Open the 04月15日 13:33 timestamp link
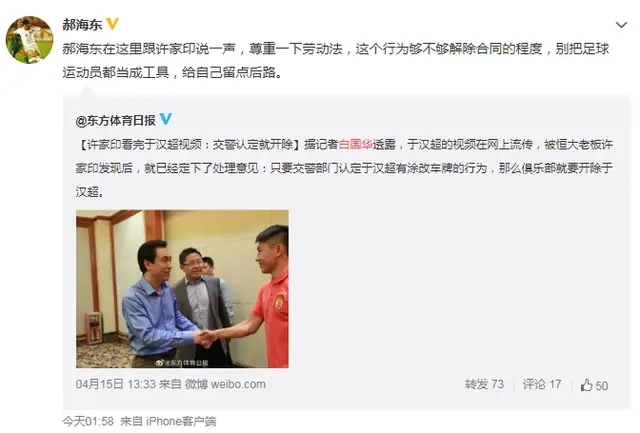Screen dimensions: 640x433 (116, 384)
